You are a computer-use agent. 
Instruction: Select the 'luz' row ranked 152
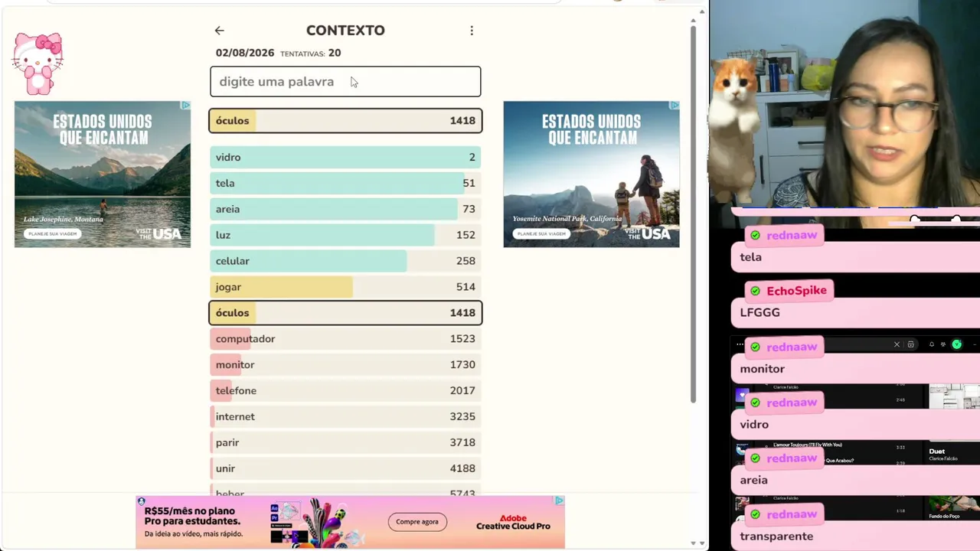(345, 236)
